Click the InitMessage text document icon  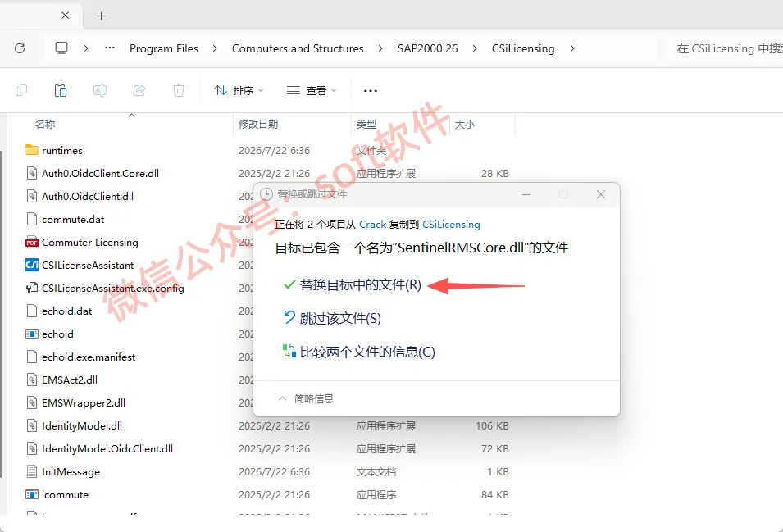31,471
